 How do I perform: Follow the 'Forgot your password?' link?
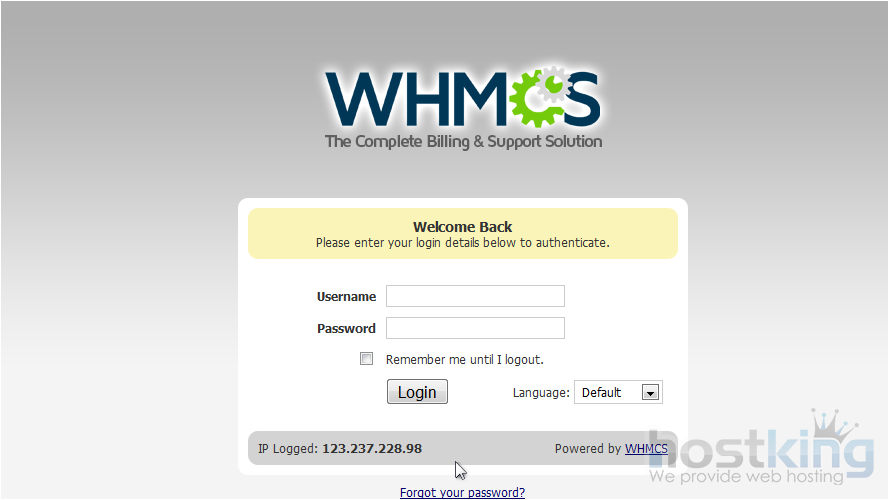[x=462, y=493]
